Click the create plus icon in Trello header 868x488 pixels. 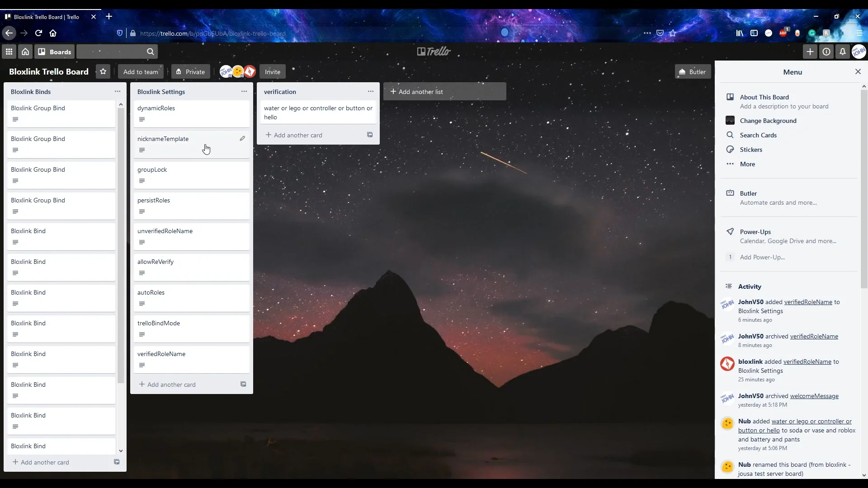pyautogui.click(x=810, y=52)
